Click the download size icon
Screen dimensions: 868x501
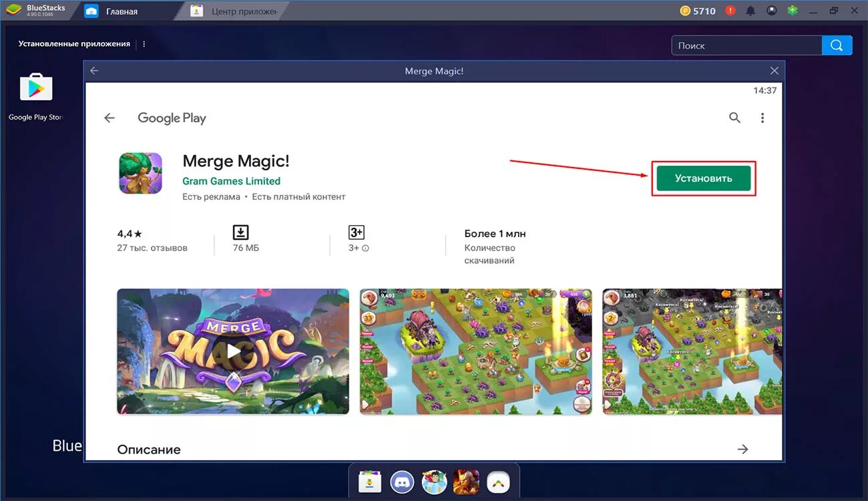click(240, 232)
